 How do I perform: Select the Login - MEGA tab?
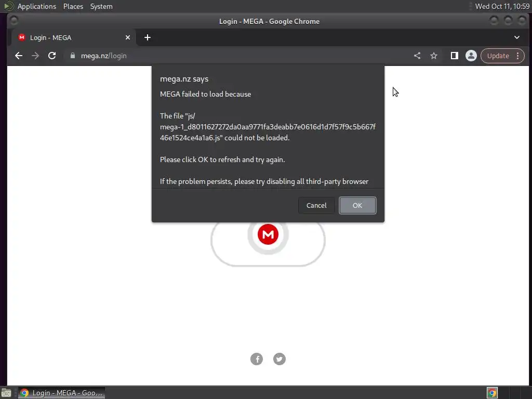point(74,37)
